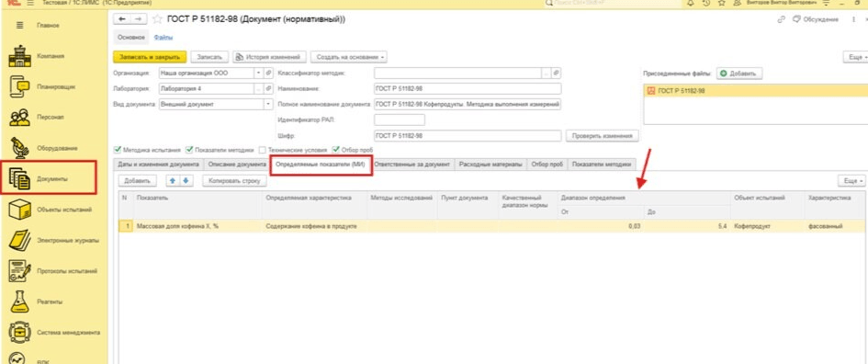Open the Объекты испытаний box icon
Image resolution: width=868 pixels, height=364 pixels.
tap(20, 210)
